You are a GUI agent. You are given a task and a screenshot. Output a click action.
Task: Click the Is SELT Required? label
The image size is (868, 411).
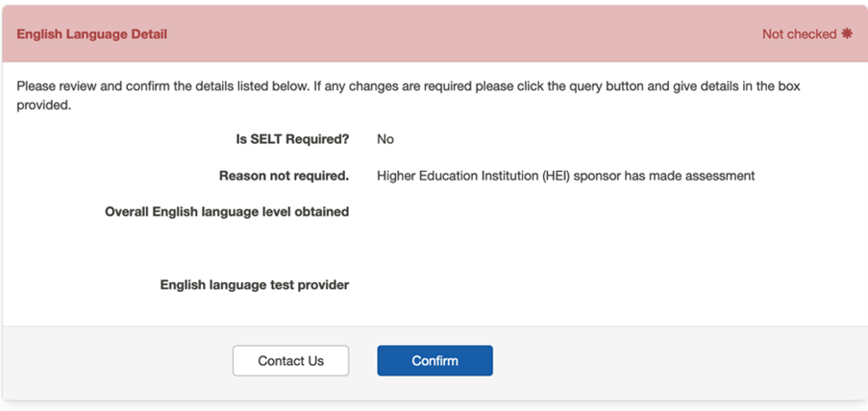[x=292, y=139]
